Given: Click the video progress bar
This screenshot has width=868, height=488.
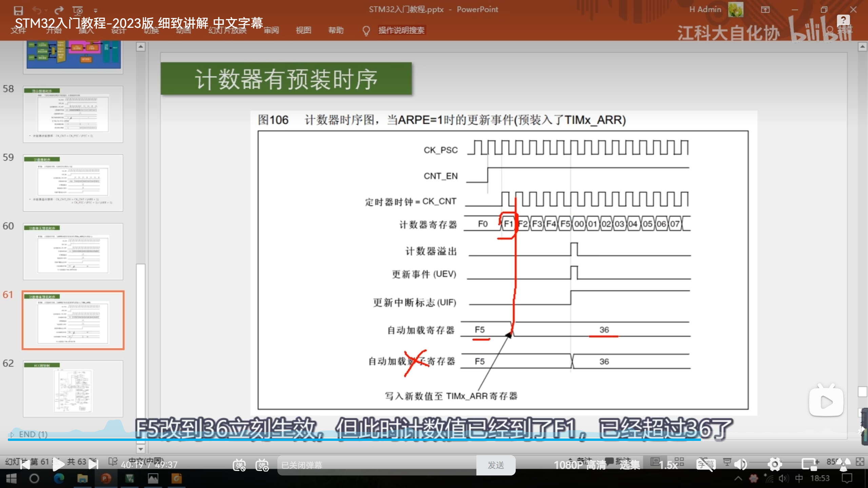Looking at the screenshot, I should pyautogui.click(x=407, y=440).
